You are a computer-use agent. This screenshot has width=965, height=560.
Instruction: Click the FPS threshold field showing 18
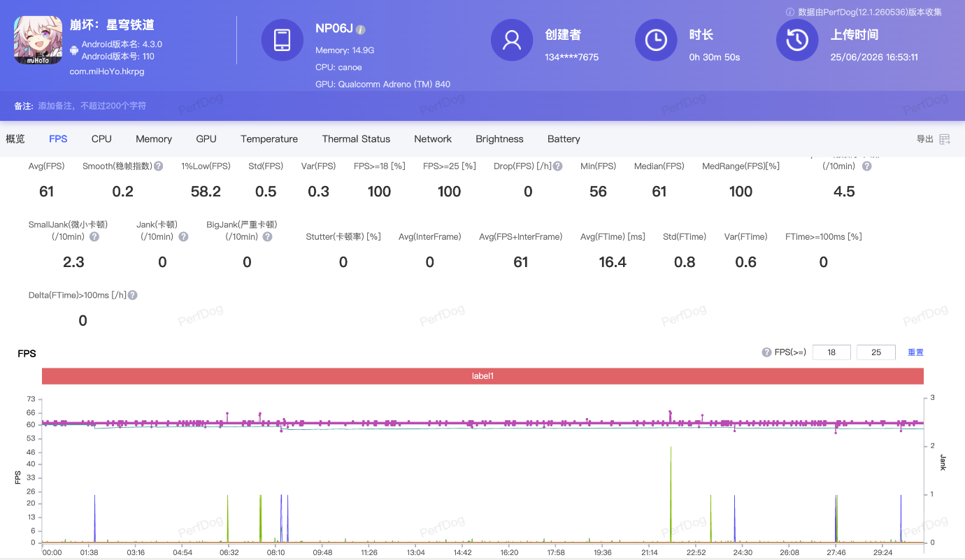(831, 352)
